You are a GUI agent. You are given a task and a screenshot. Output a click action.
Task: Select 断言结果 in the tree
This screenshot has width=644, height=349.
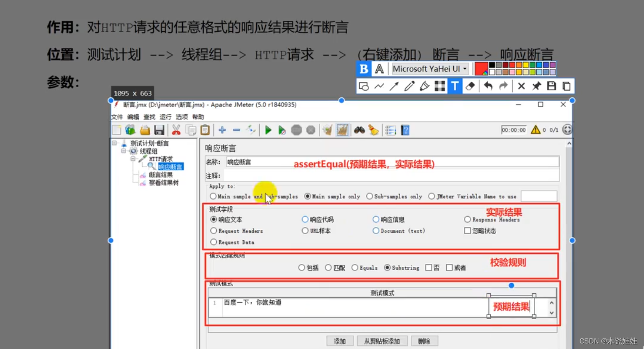click(160, 175)
